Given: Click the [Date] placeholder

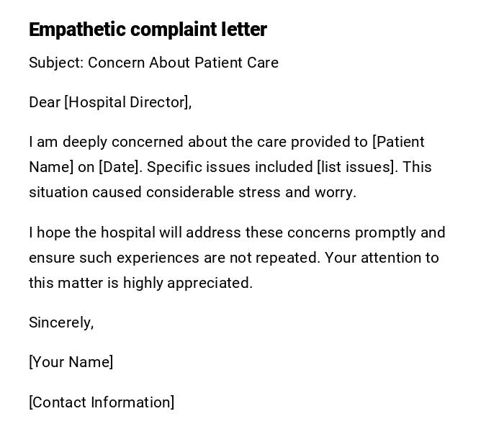Looking at the screenshot, I should click(120, 167).
